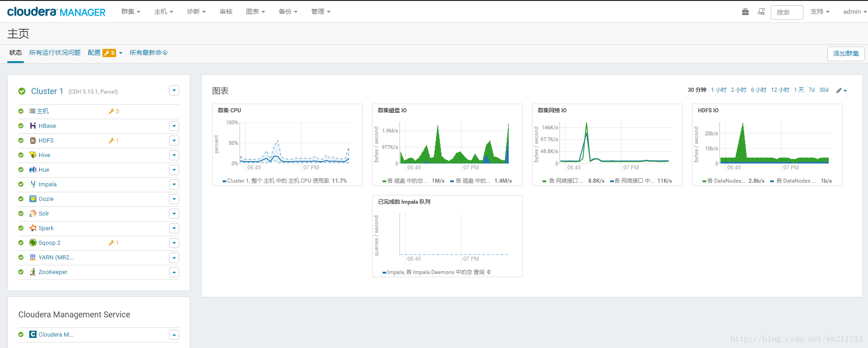Select the 12 小时 time range
The width and height of the screenshot is (868, 348).
click(780, 90)
